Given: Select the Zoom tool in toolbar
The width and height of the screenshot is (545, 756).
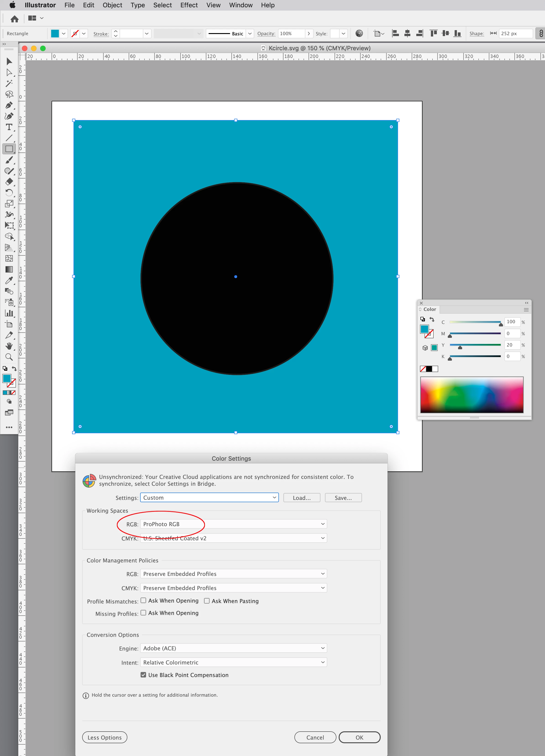Looking at the screenshot, I should click(x=9, y=357).
